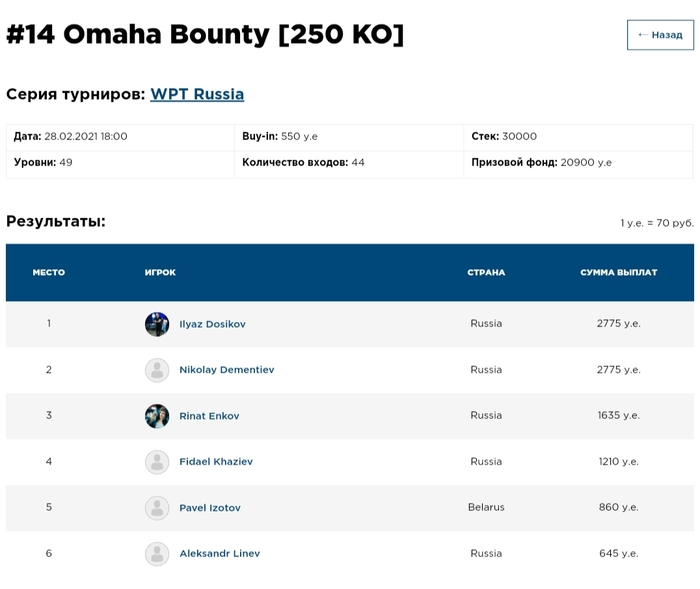Open Rinat Enkov's avatar photo
Viewport: 700px width, 589px height.
(x=157, y=416)
